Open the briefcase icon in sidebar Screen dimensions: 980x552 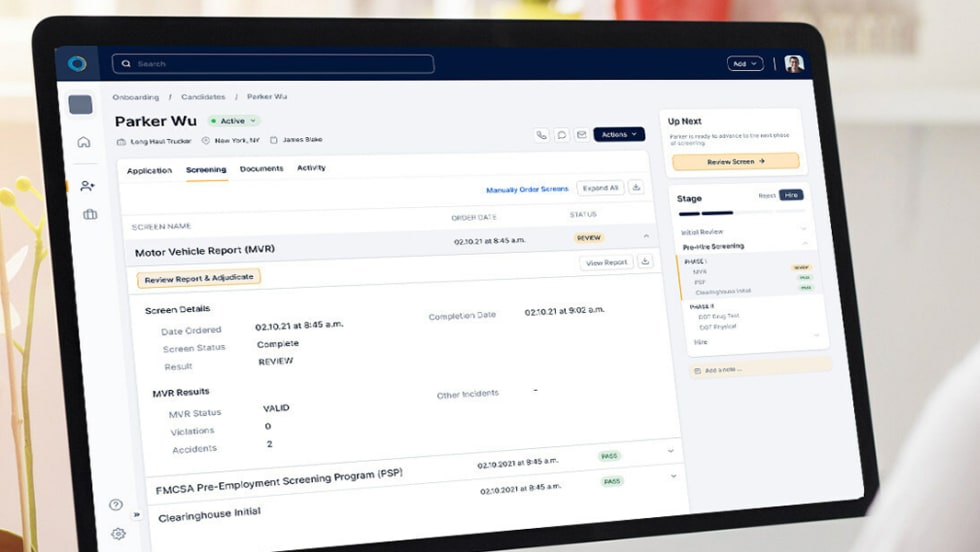(x=90, y=214)
